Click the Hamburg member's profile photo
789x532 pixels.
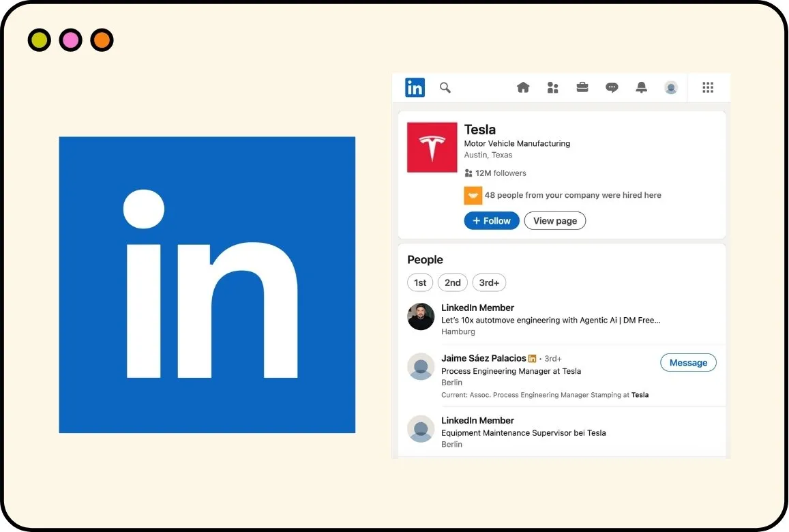(421, 316)
